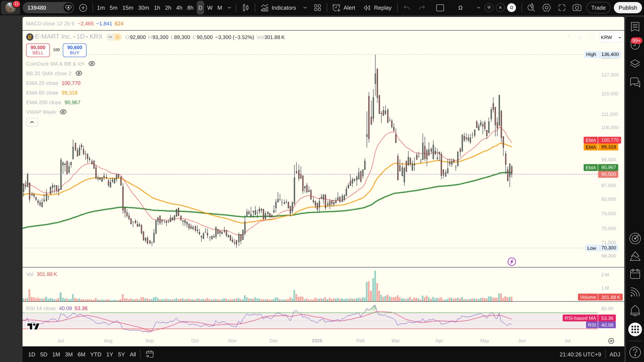
Task: Add symbol with plus icon
Action: [83, 8]
